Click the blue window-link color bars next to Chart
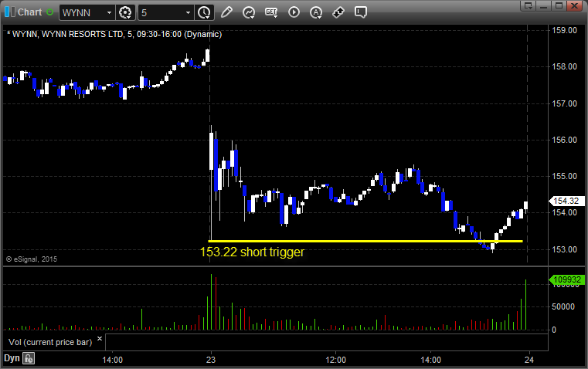The height and width of the screenshot is (369, 588). tap(10, 12)
